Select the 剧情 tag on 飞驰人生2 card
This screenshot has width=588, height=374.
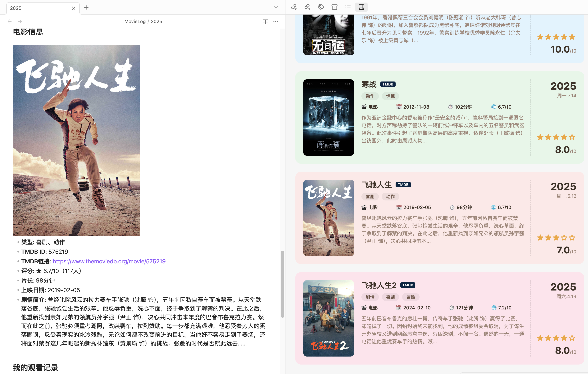click(370, 297)
